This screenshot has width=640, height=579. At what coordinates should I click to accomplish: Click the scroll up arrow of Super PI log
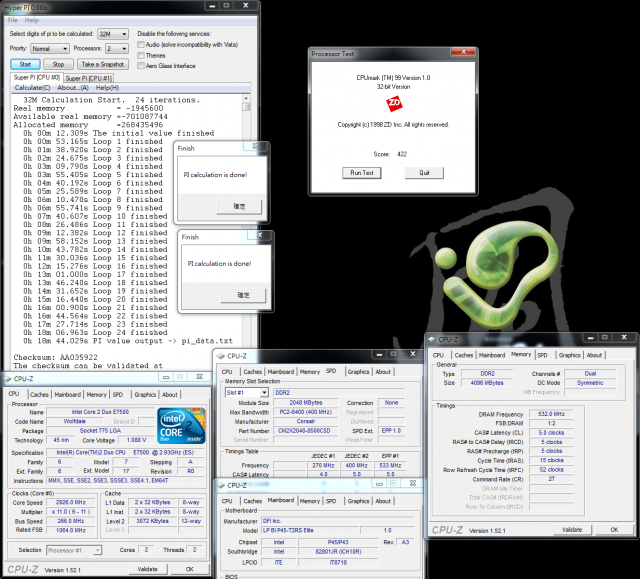246,98
